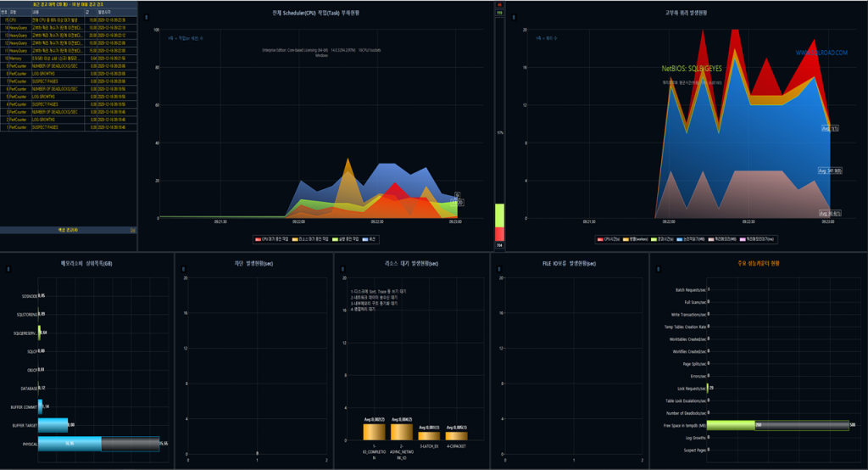Toggle the orange resource waiting tasks legend item
Screen dimensions: 868x470
[x=310, y=239]
